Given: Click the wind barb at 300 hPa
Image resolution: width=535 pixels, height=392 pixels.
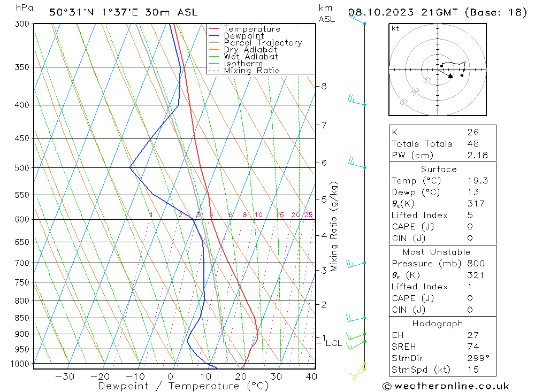Looking at the screenshot, I should point(357,19).
